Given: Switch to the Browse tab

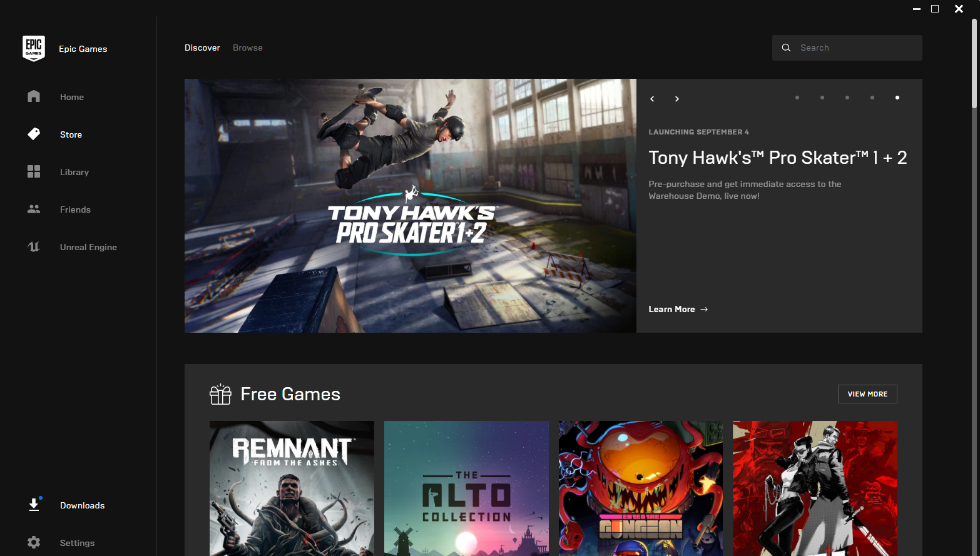Looking at the screenshot, I should coord(248,48).
